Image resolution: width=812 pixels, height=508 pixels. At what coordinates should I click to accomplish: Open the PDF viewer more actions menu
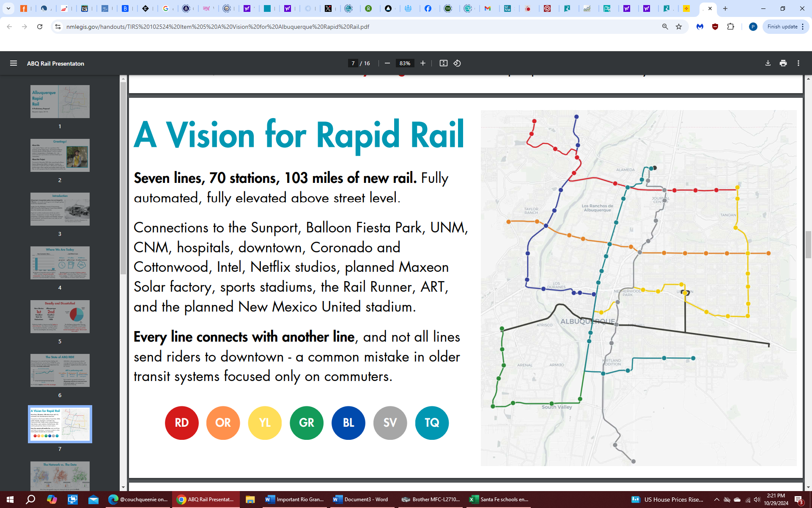click(x=798, y=63)
